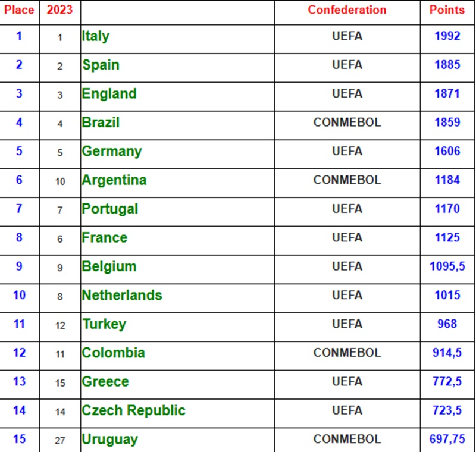Screen dimensions: 476x452
Task: Open the Greece team link
Action: coord(105,381)
